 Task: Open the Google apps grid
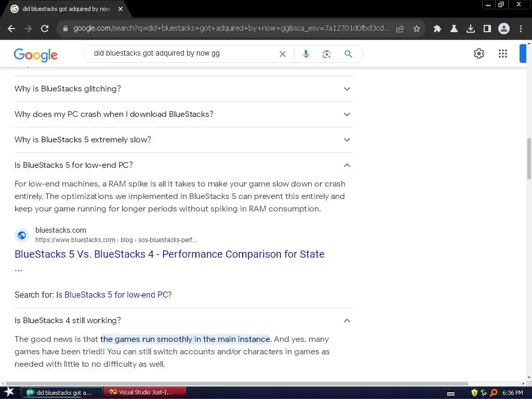tap(503, 54)
